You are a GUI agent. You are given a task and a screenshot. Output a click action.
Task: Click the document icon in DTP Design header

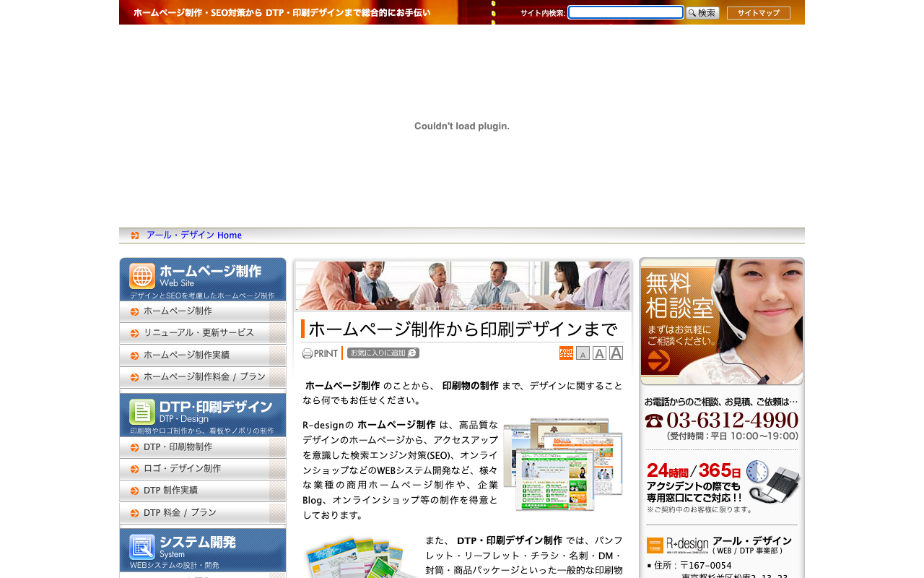pyautogui.click(x=142, y=412)
